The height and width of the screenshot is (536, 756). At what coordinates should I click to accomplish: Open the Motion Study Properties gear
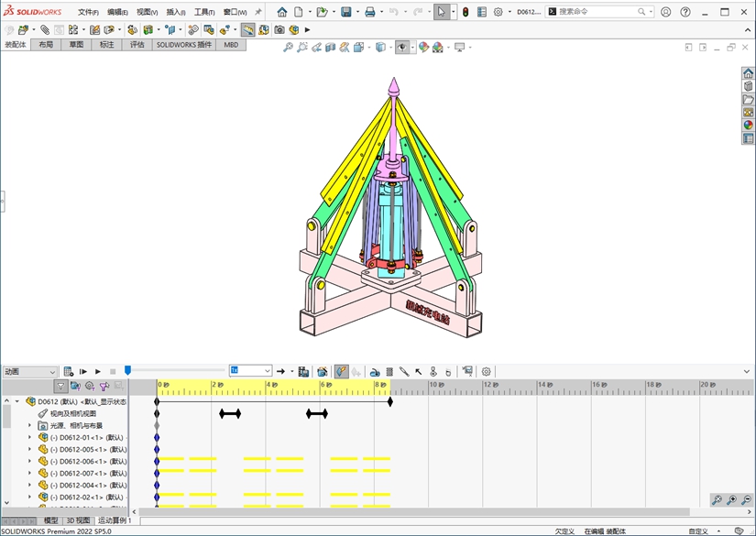pyautogui.click(x=487, y=371)
